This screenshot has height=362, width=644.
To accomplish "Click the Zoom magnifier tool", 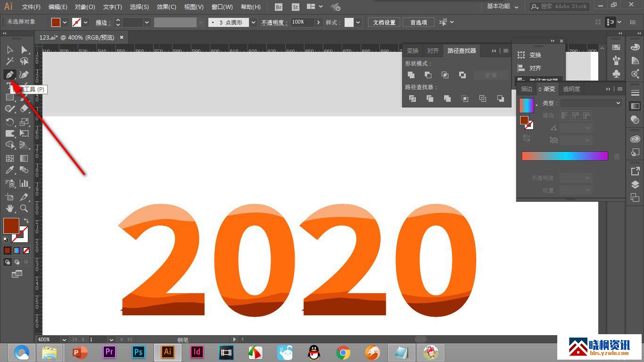I will 24,208.
